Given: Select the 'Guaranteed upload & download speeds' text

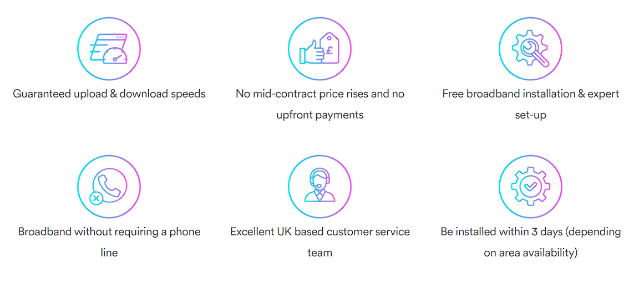Looking at the screenshot, I should (x=109, y=94).
